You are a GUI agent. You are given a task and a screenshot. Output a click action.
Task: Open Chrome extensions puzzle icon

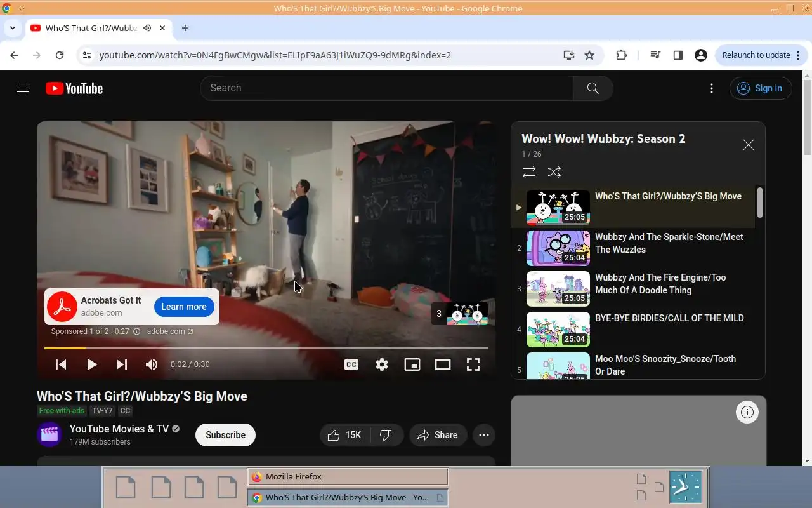[x=622, y=55]
